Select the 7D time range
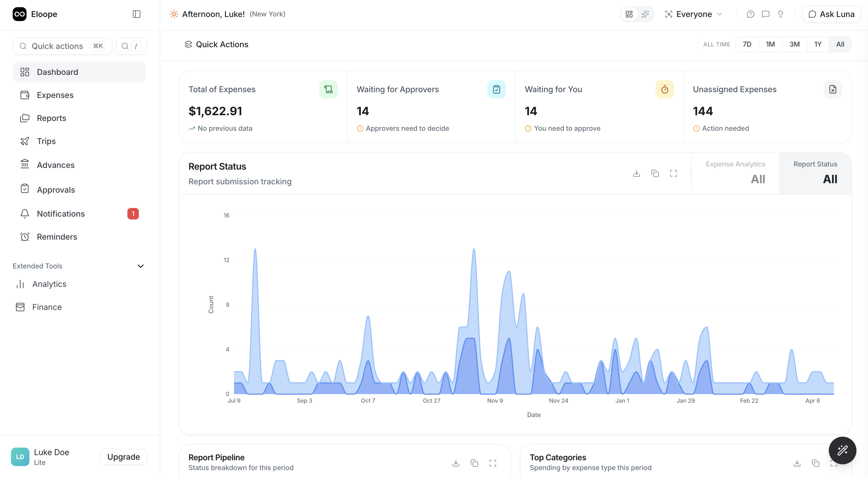 pyautogui.click(x=747, y=44)
